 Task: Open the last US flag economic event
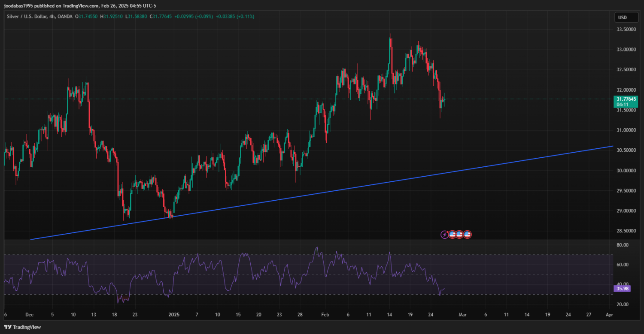tap(468, 235)
